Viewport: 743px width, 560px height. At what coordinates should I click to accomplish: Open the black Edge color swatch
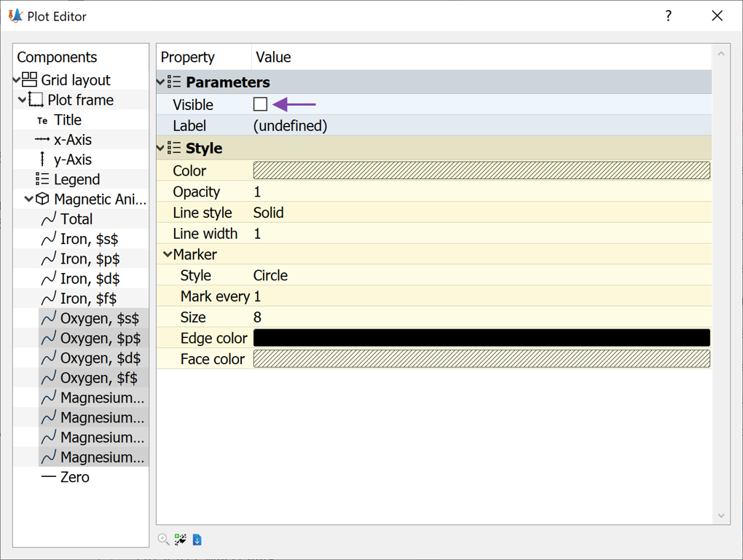coord(481,338)
